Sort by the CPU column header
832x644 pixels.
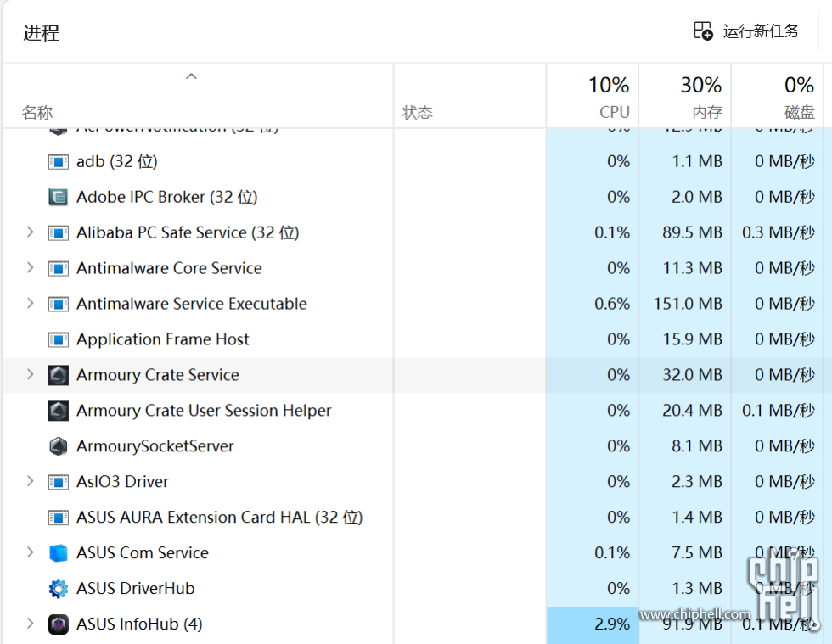click(x=593, y=96)
